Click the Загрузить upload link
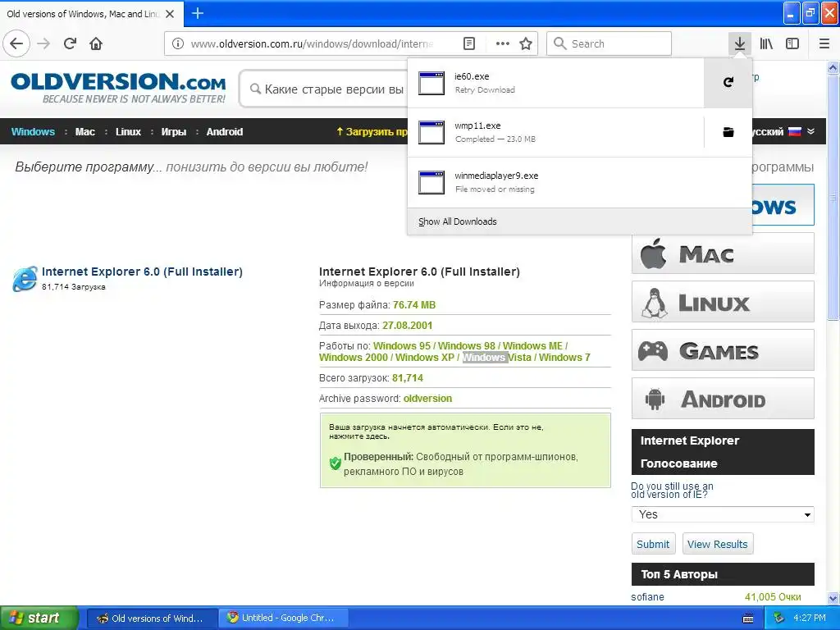Image resolution: width=840 pixels, height=630 pixels. click(x=372, y=132)
